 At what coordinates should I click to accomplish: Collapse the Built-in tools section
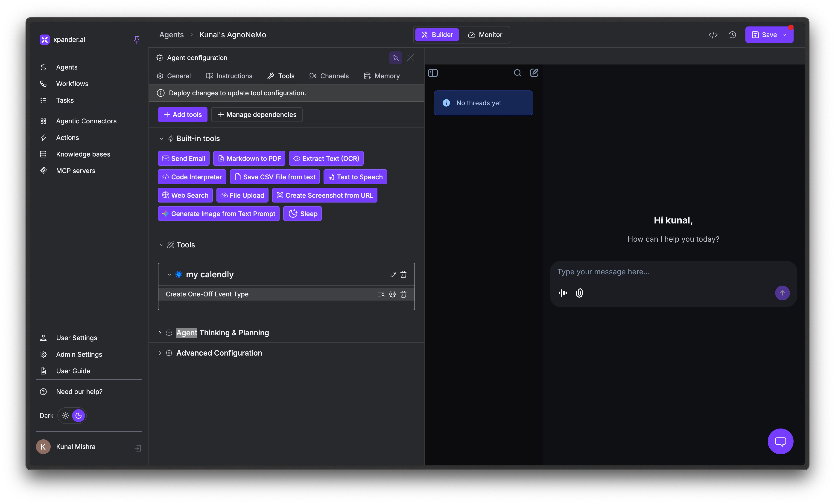[x=162, y=139]
